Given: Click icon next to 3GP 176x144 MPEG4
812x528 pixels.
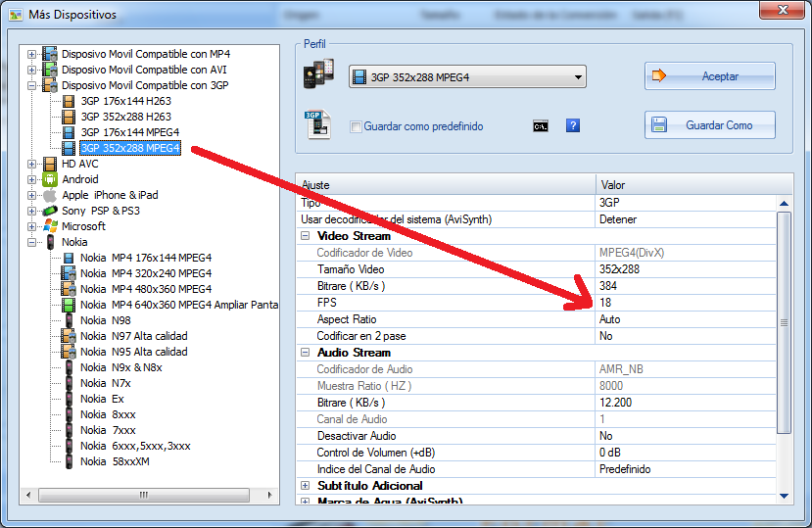Looking at the screenshot, I should (69, 132).
